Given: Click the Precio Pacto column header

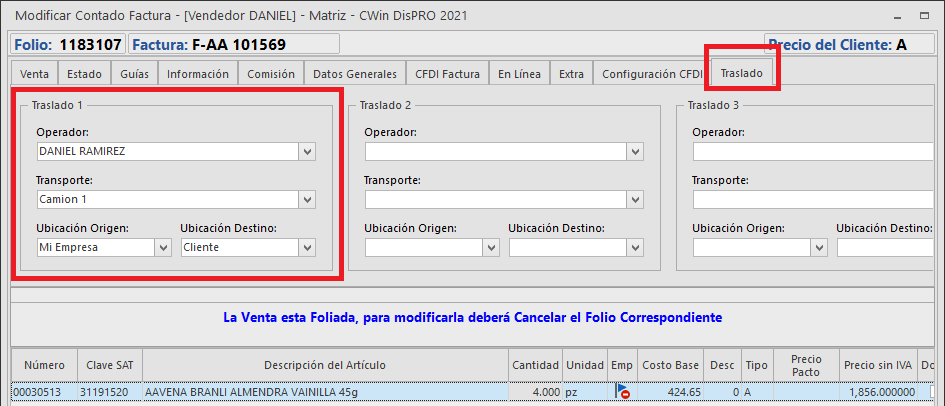Looking at the screenshot, I should [x=806, y=365].
